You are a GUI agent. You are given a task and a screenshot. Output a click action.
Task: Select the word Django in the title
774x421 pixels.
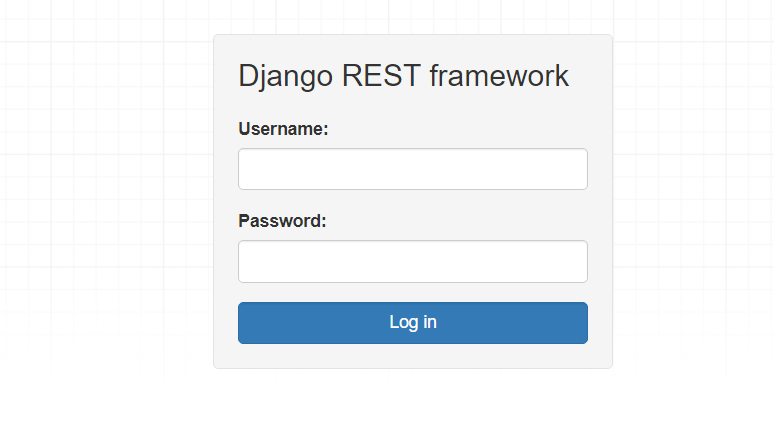tap(286, 77)
